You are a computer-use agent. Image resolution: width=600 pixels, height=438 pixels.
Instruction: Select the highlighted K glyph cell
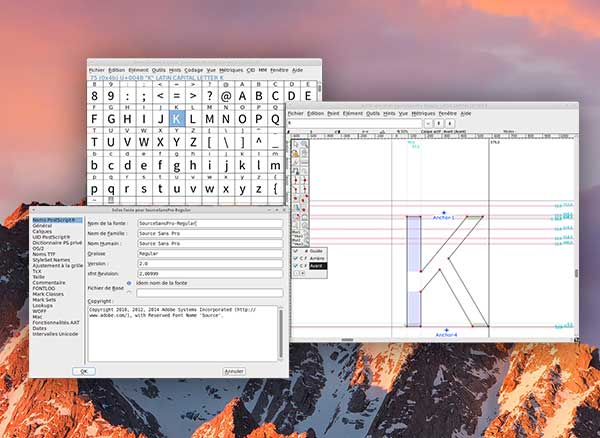[177, 119]
